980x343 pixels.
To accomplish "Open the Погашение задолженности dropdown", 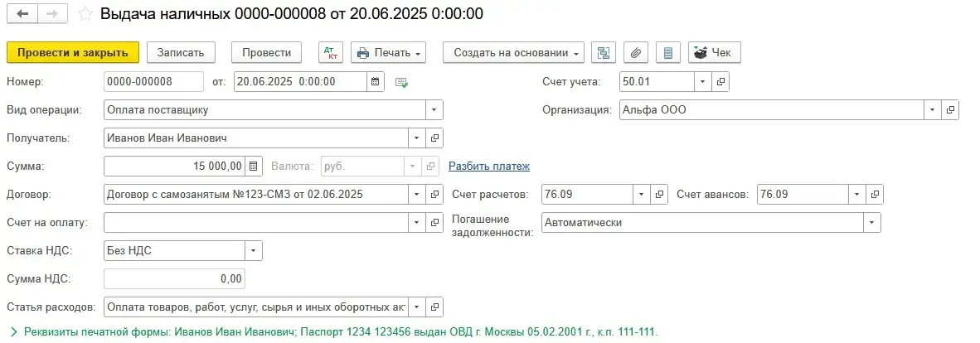I will [x=871, y=223].
